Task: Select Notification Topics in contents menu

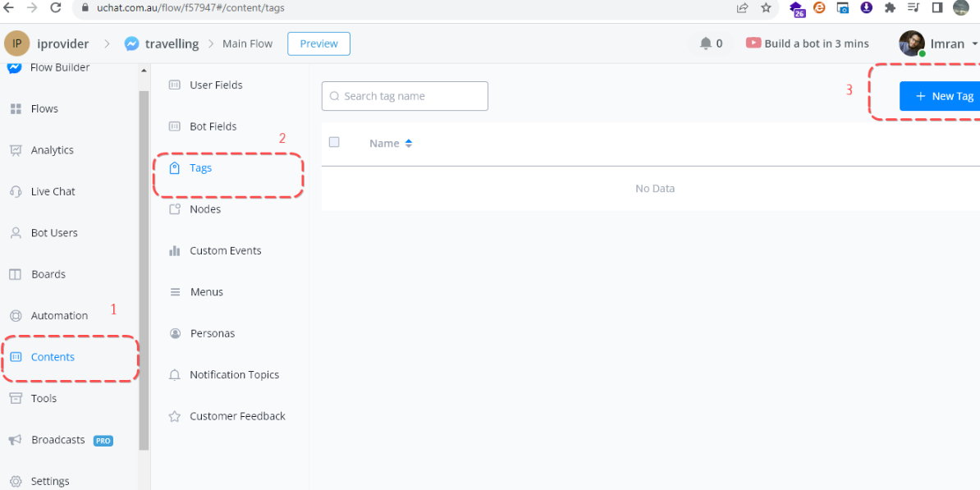Action: tap(234, 374)
